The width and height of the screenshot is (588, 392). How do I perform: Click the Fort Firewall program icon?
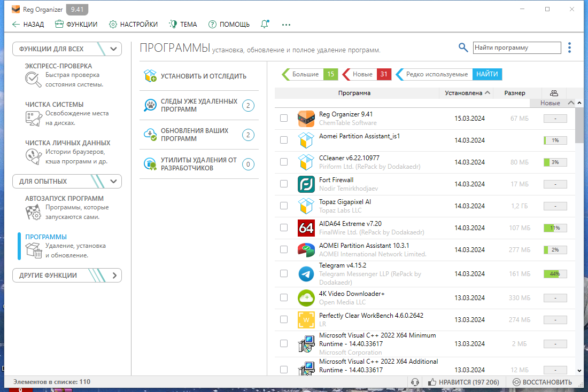coord(306,184)
